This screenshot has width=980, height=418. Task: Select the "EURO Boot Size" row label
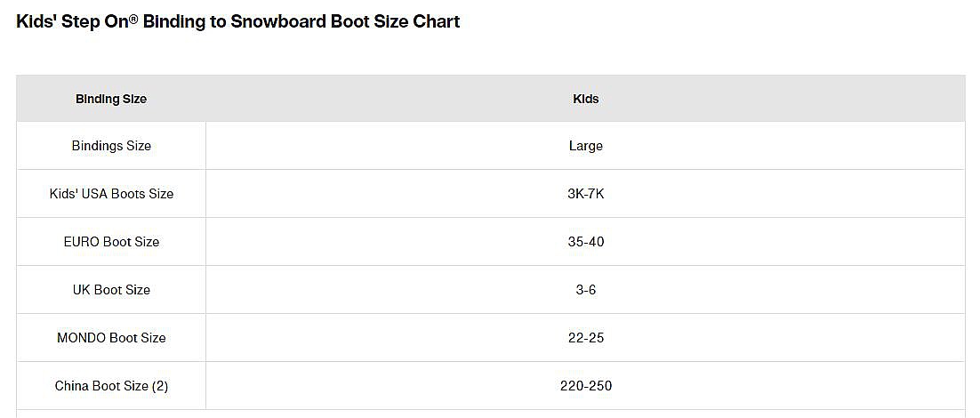[111, 242]
